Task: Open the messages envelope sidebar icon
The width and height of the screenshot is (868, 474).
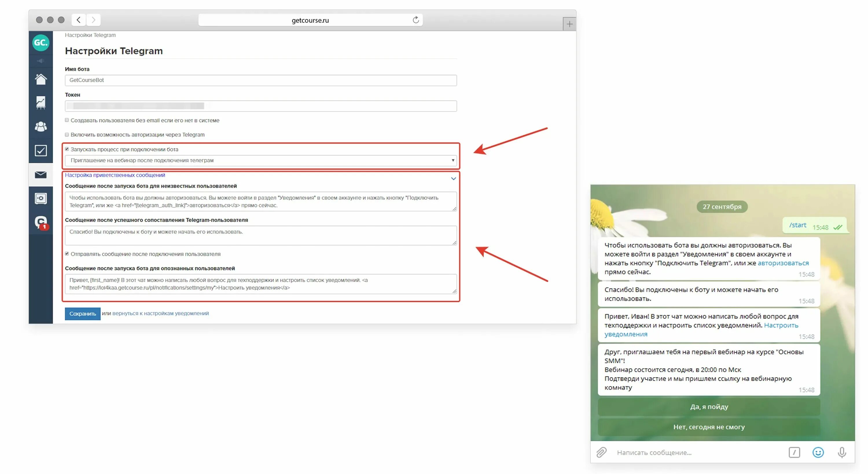Action: 41,174
